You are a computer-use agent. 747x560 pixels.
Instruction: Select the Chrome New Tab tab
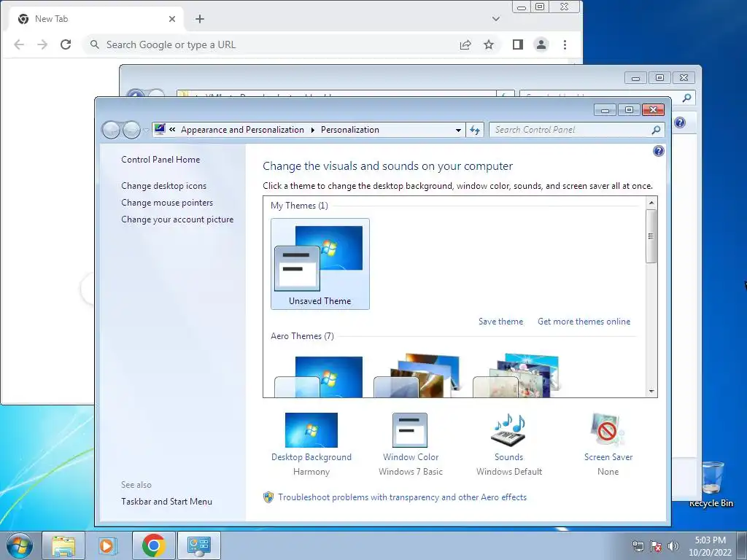(x=98, y=19)
